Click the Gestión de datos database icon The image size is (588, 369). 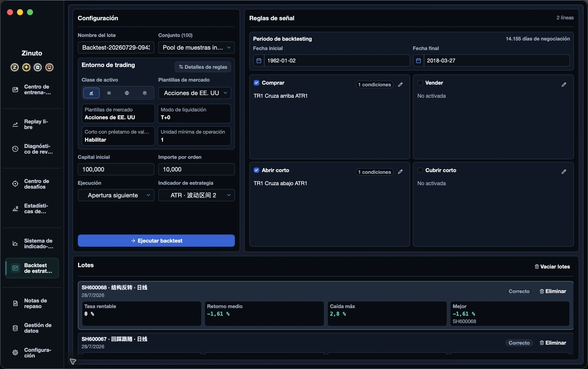tap(15, 328)
